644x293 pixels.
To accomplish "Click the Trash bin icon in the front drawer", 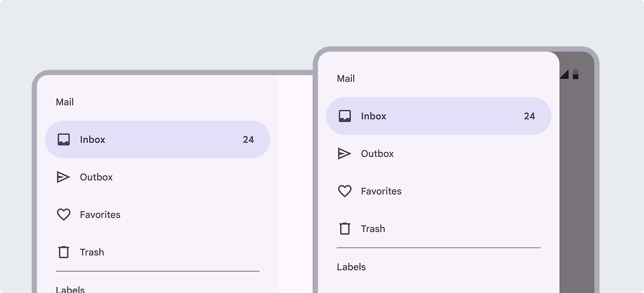I will tap(345, 229).
